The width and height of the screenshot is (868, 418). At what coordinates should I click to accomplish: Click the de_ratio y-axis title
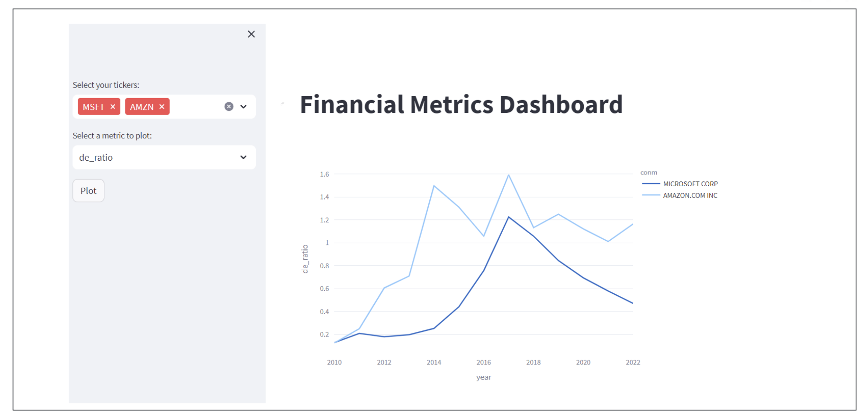coord(305,259)
